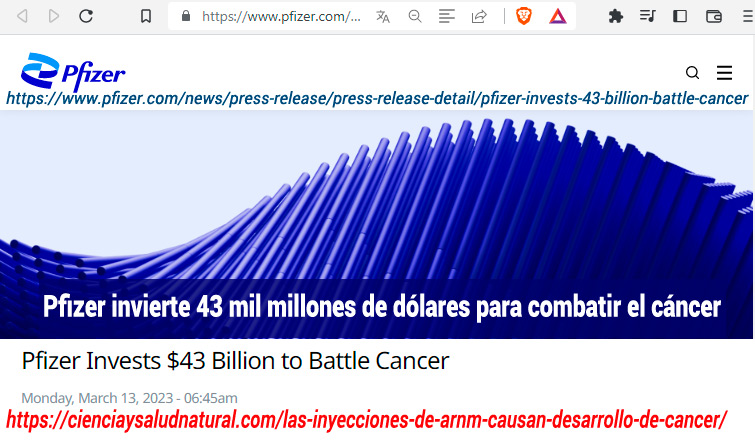
Task: Click the Pfizer logo
Action: coord(73,71)
